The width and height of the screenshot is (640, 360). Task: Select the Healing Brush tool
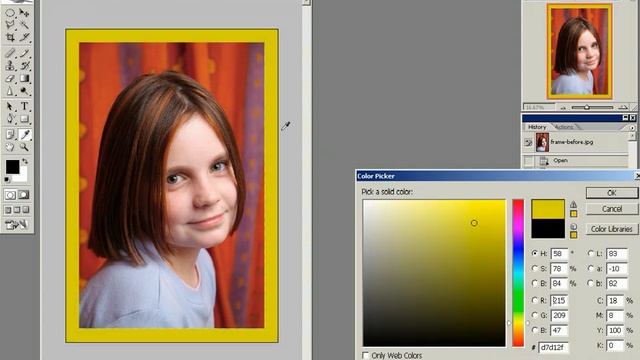point(10,53)
